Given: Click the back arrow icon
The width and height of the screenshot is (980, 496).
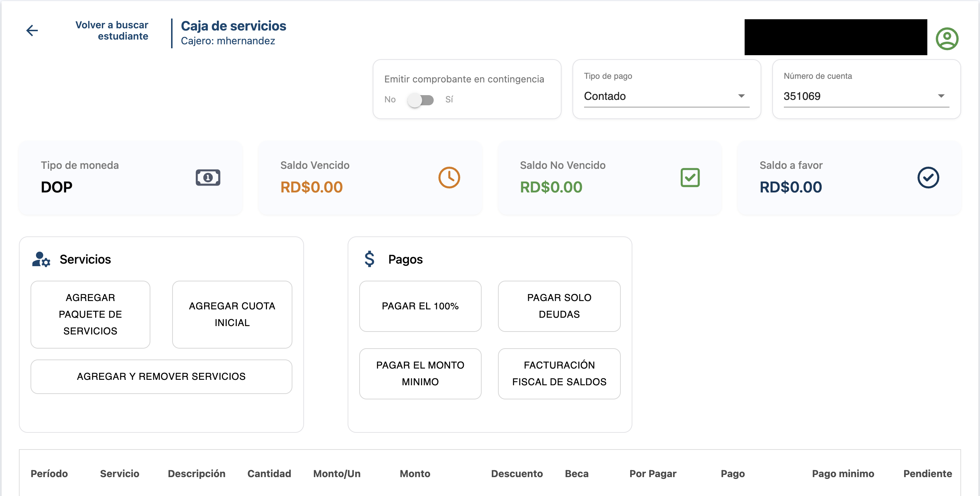Looking at the screenshot, I should [32, 31].
